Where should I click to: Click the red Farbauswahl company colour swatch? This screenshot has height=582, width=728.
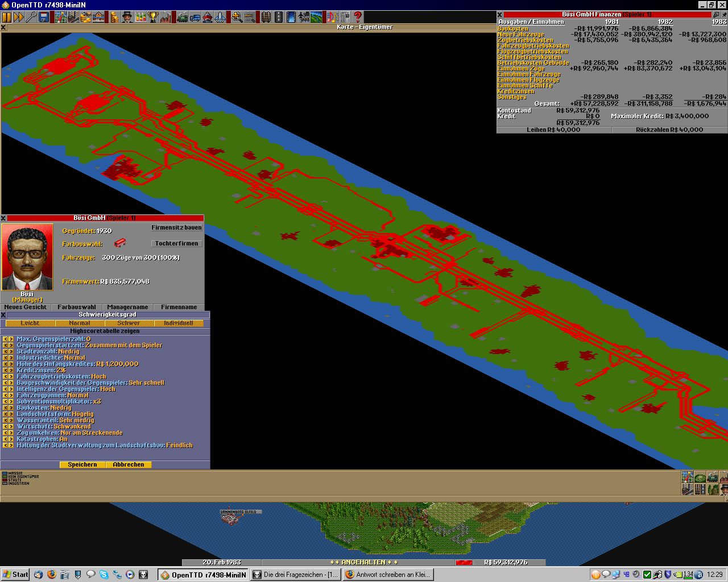(x=120, y=243)
